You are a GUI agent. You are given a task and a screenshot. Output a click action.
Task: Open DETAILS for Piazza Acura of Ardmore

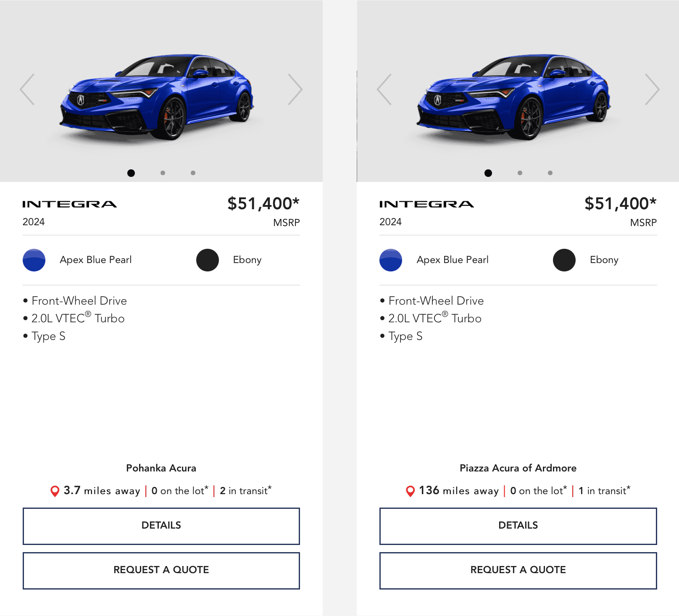click(x=518, y=526)
